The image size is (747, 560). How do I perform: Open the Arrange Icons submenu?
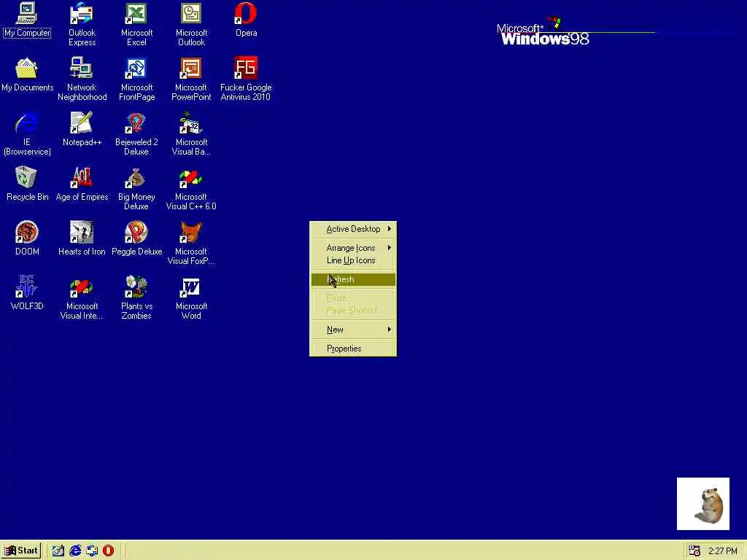pos(353,248)
